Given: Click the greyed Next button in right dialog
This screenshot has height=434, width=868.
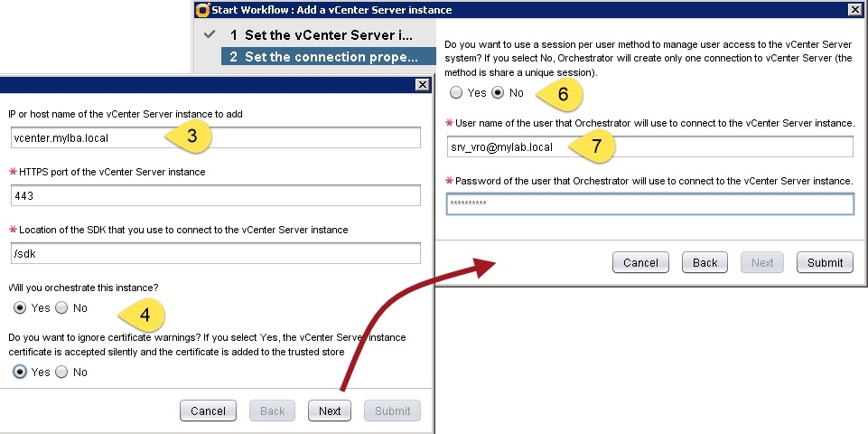Looking at the screenshot, I should (x=762, y=263).
